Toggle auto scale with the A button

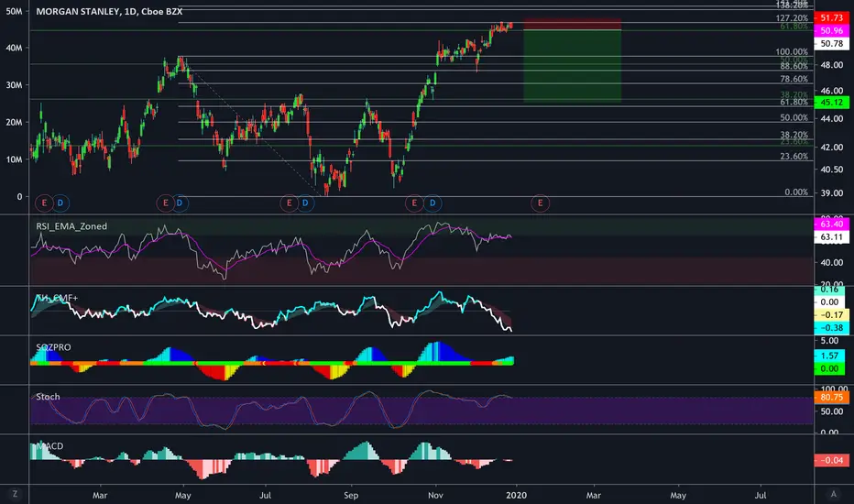833,494
